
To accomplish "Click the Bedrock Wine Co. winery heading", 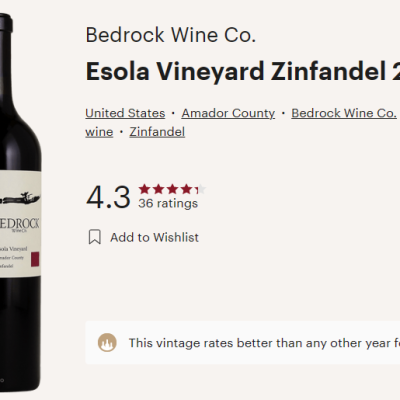I will [x=171, y=35].
